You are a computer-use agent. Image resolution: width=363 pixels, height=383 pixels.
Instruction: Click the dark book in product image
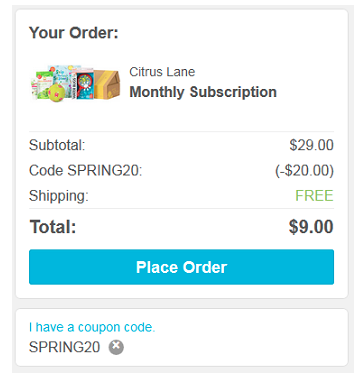click(x=85, y=86)
